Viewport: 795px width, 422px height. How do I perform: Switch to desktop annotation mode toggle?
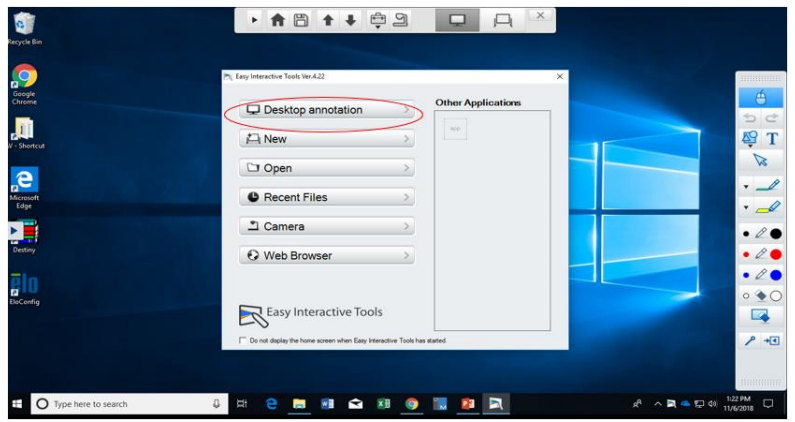click(x=458, y=20)
